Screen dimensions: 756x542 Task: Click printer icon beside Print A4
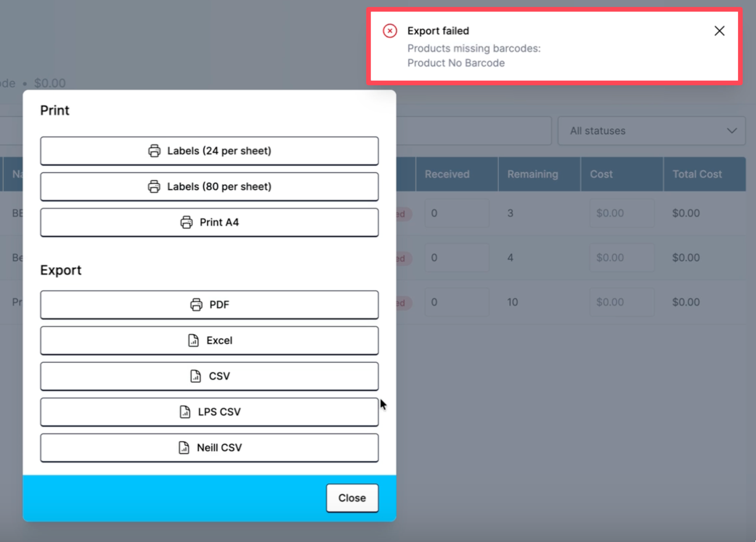click(x=186, y=222)
